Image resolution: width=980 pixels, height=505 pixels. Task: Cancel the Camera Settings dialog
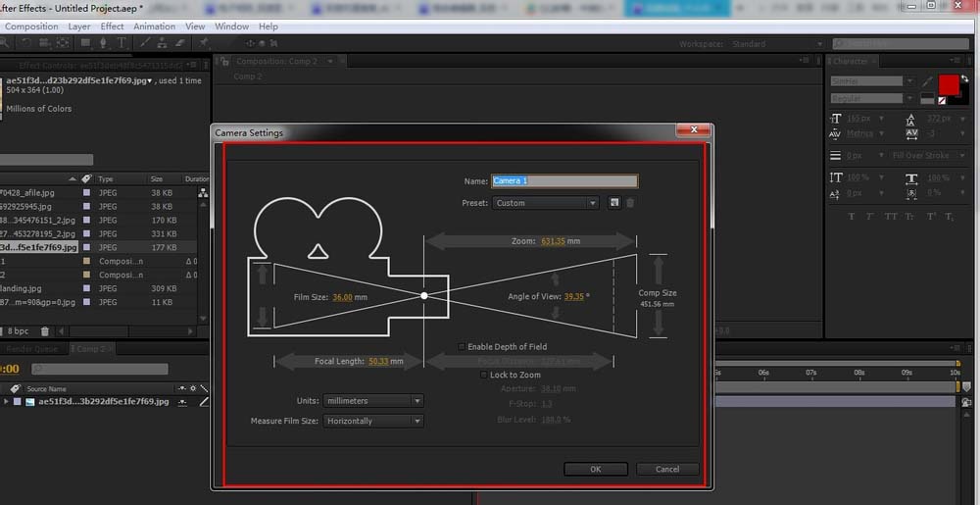[x=667, y=469]
